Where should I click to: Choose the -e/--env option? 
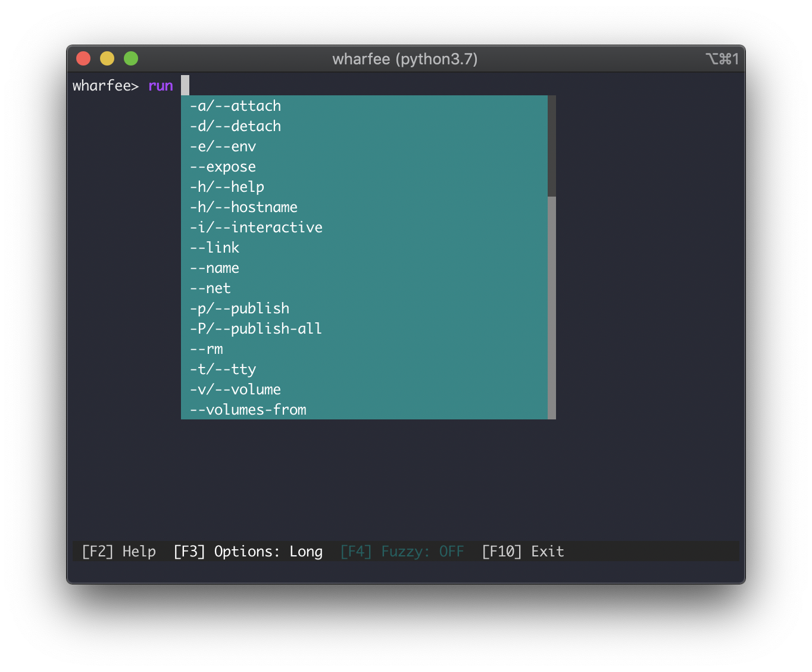tap(364, 147)
